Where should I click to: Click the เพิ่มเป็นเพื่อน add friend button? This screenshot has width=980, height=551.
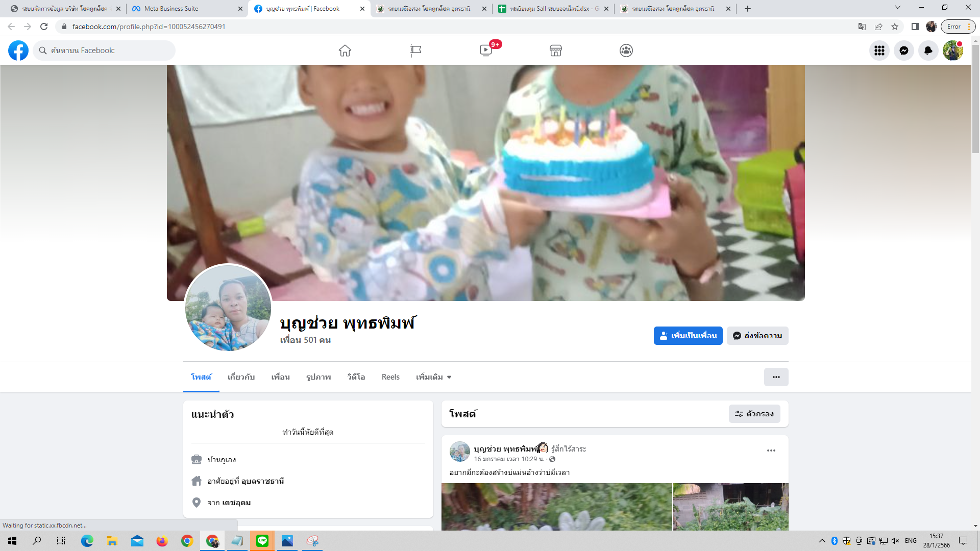pyautogui.click(x=688, y=336)
